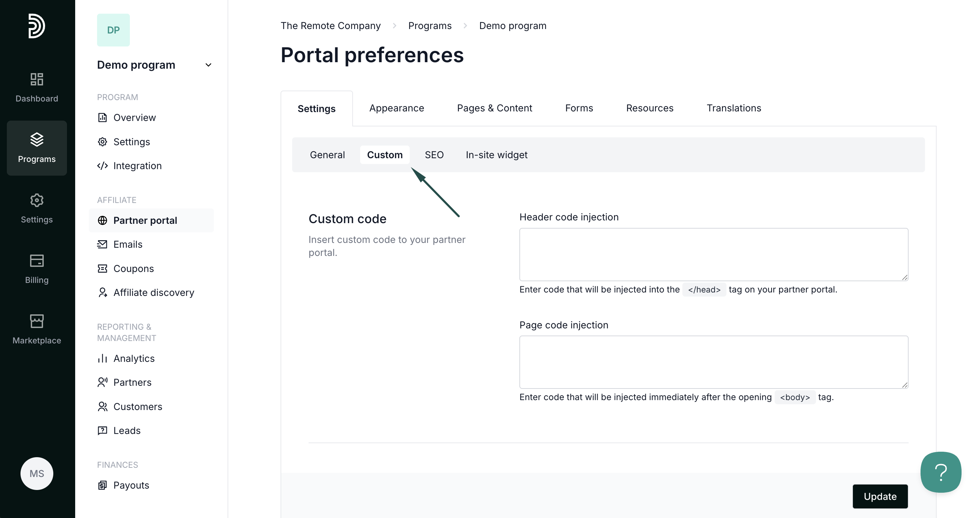Screen dimensions: 980x518
Task: Select the SEO sub-tab
Action: pyautogui.click(x=434, y=155)
